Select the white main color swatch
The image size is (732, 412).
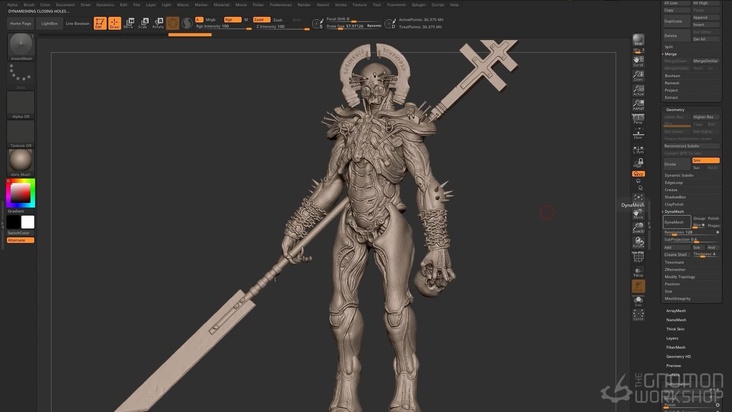(x=28, y=222)
